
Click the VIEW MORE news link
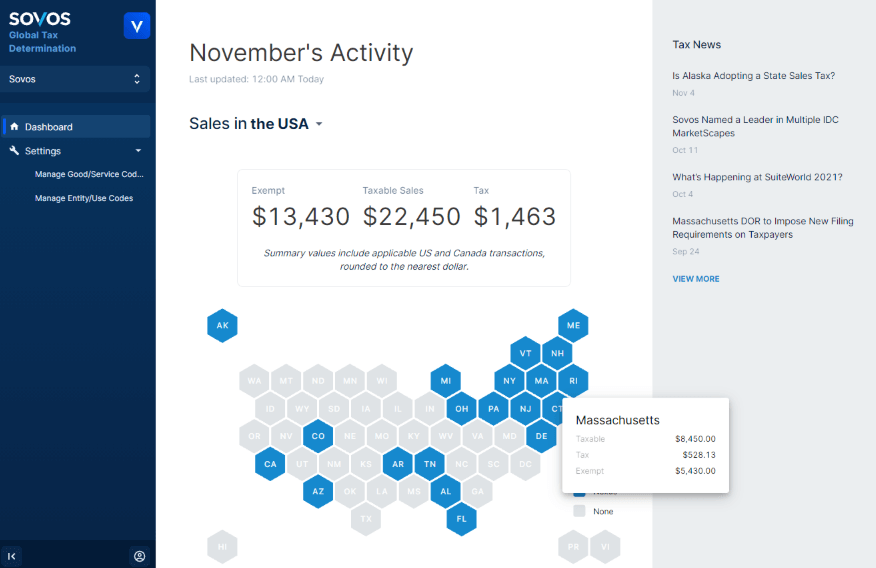point(695,279)
